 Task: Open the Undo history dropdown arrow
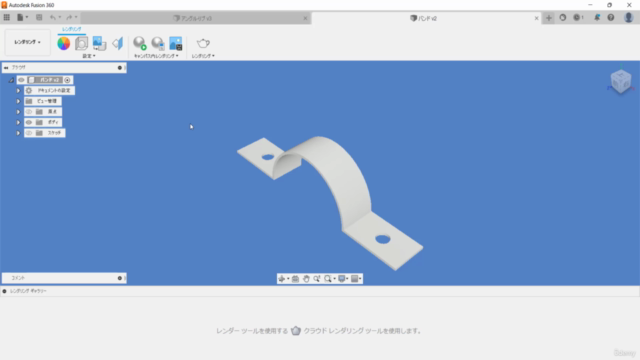[x=60, y=18]
